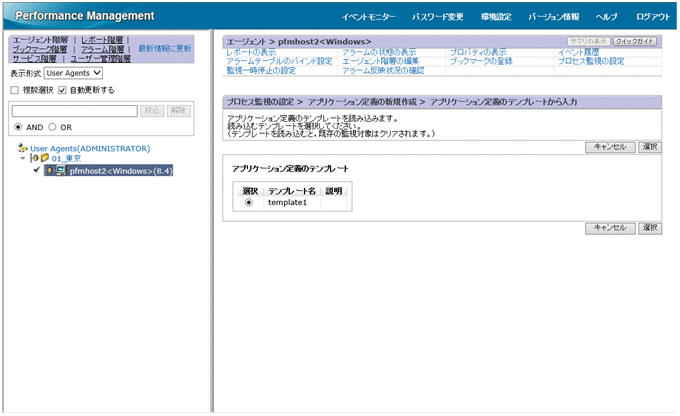Enable the 複数選択 checkbox

coord(15,90)
